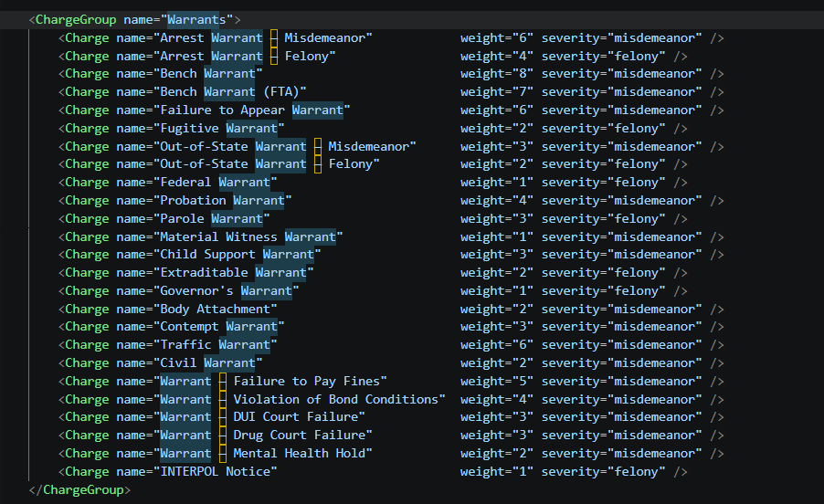Click the "Governor's Warrant" name value

coord(226,291)
